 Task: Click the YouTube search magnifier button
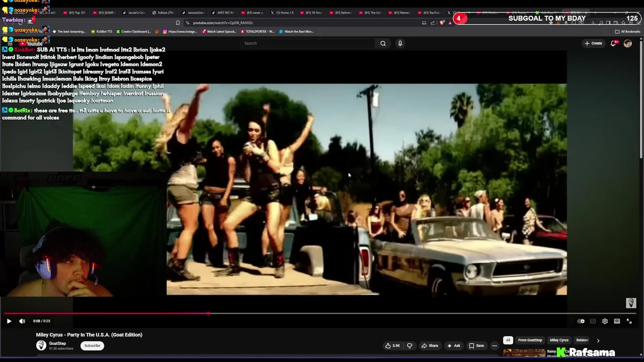tap(383, 43)
